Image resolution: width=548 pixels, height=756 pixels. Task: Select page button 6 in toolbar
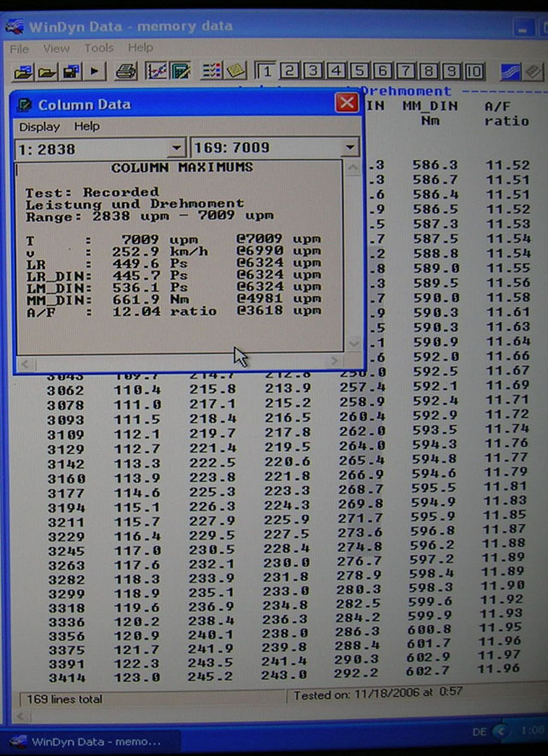click(x=383, y=71)
